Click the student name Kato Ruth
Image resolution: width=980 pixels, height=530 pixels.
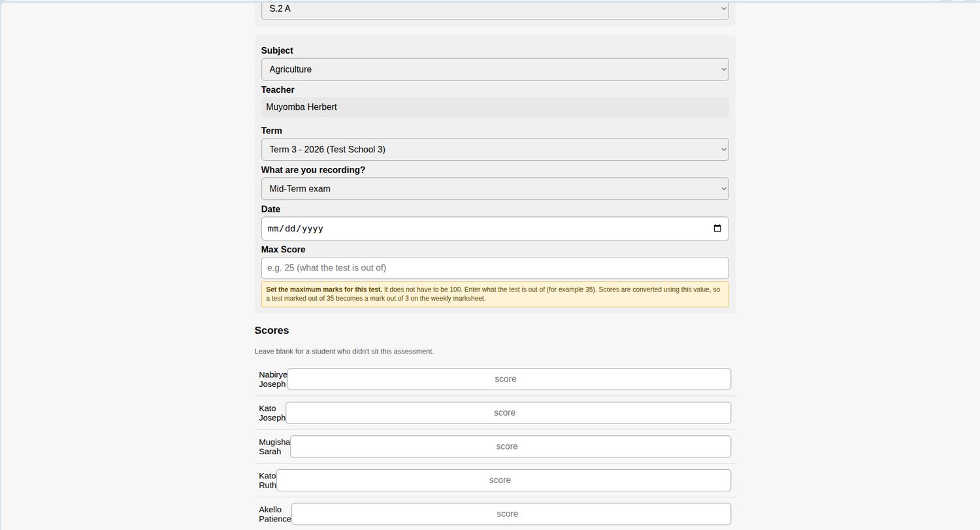(x=268, y=480)
